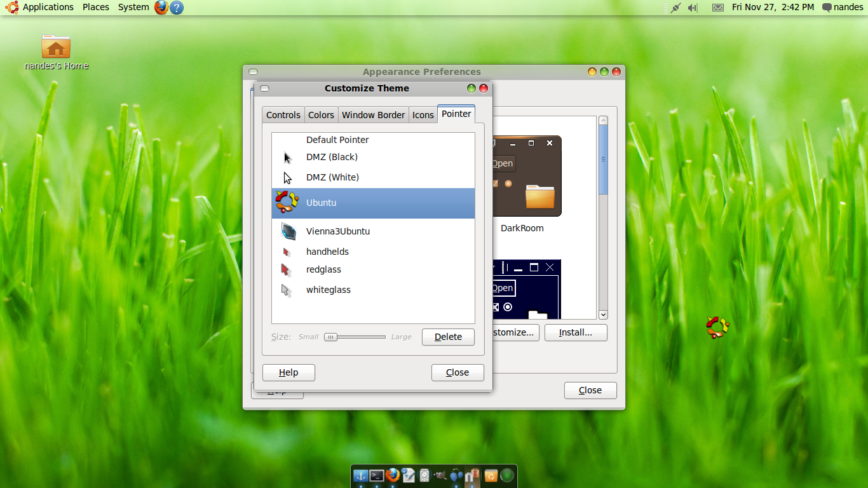Adjust the pointer Size slider
868x488 pixels.
(330, 337)
